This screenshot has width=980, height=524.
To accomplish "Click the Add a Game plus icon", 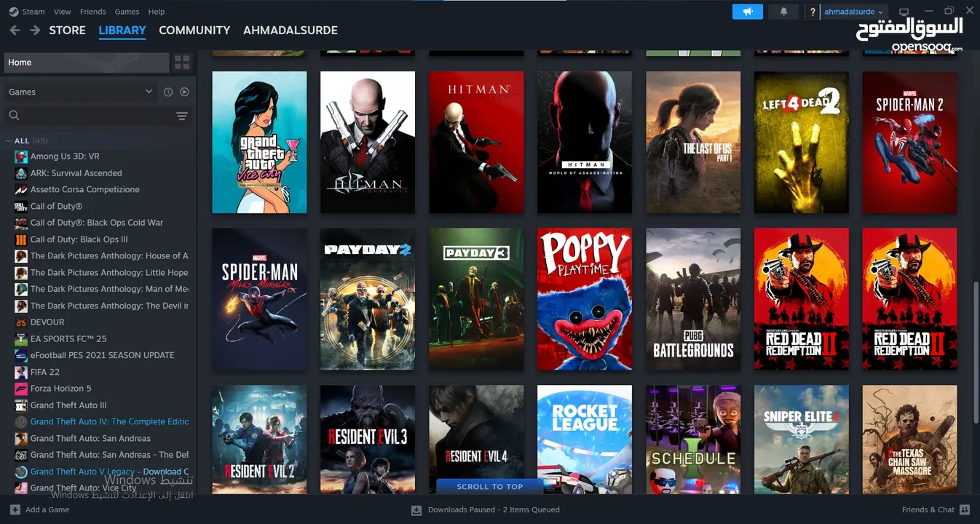I will pos(15,509).
